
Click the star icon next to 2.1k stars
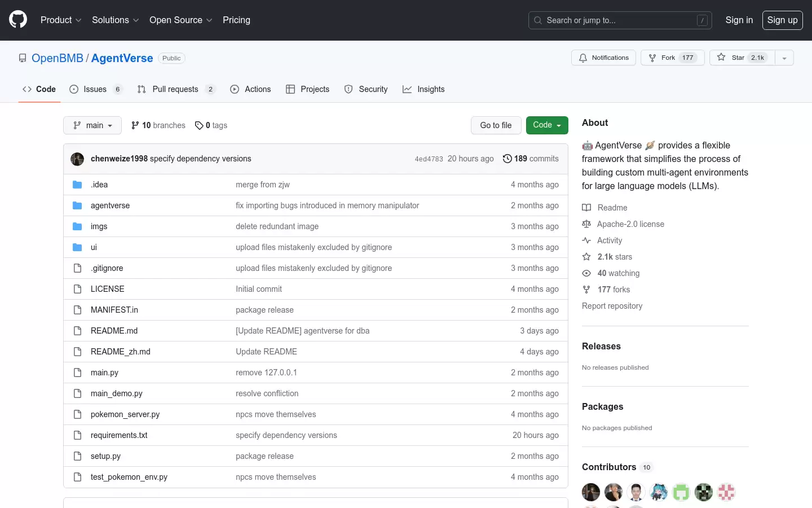[x=586, y=257]
